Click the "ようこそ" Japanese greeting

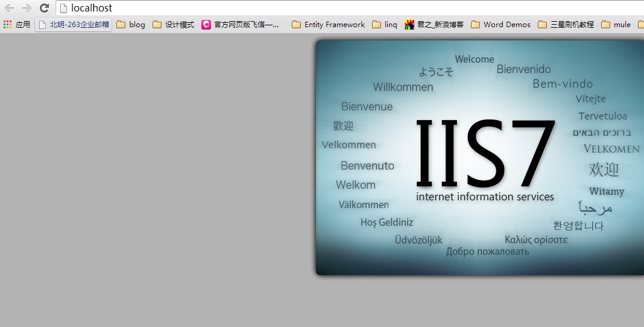[436, 72]
